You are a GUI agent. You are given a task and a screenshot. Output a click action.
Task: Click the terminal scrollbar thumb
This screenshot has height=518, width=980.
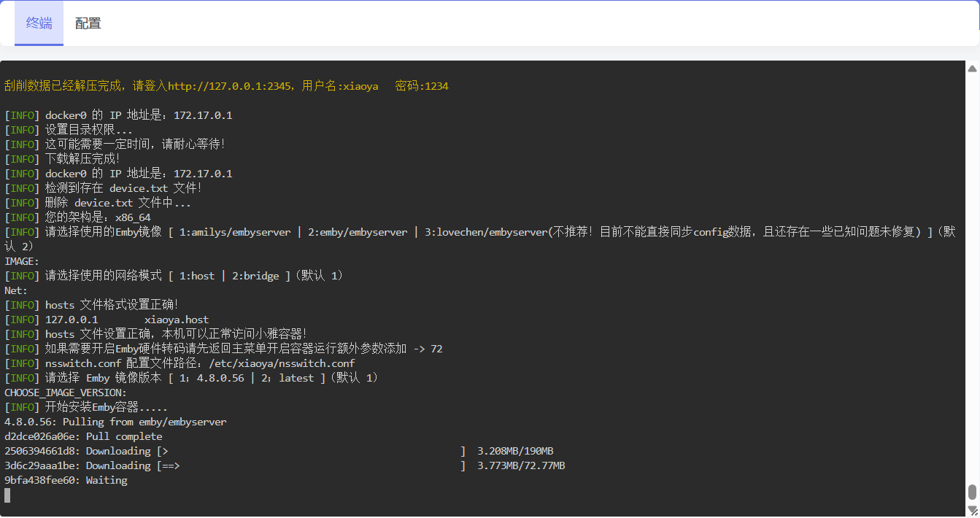[972, 492]
